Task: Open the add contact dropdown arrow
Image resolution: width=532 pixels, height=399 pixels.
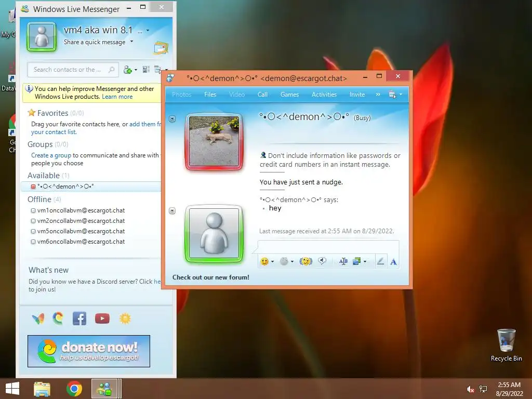Action: (136, 70)
